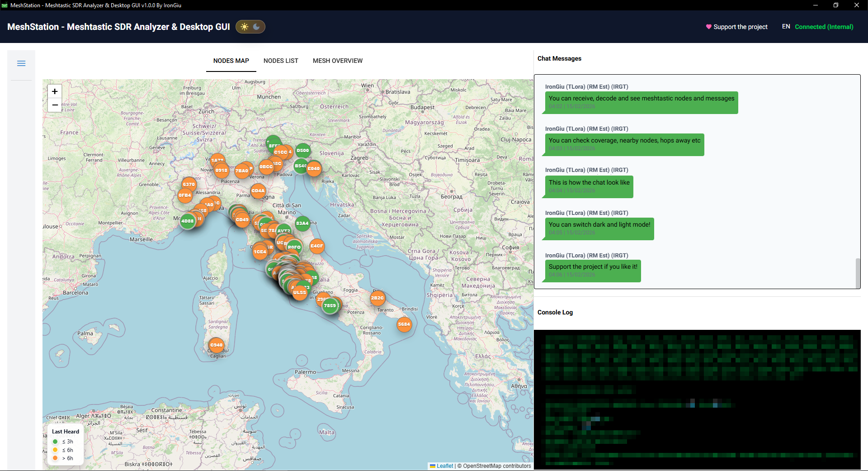Click the green 83A4 node marker
The height and width of the screenshot is (471, 868).
[x=302, y=224]
